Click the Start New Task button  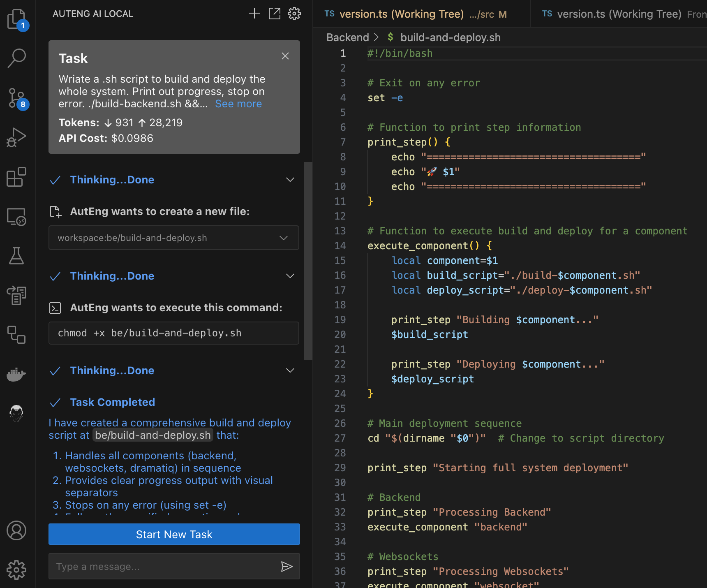click(x=174, y=534)
